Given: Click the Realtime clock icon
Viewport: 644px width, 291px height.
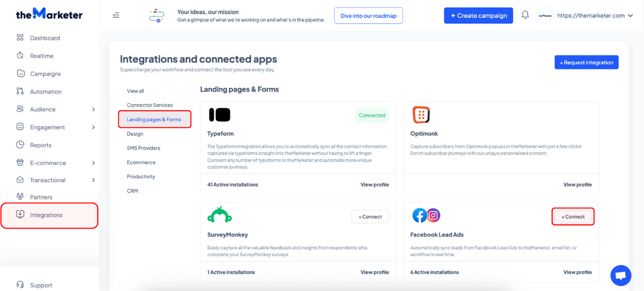Looking at the screenshot, I should pos(20,56).
